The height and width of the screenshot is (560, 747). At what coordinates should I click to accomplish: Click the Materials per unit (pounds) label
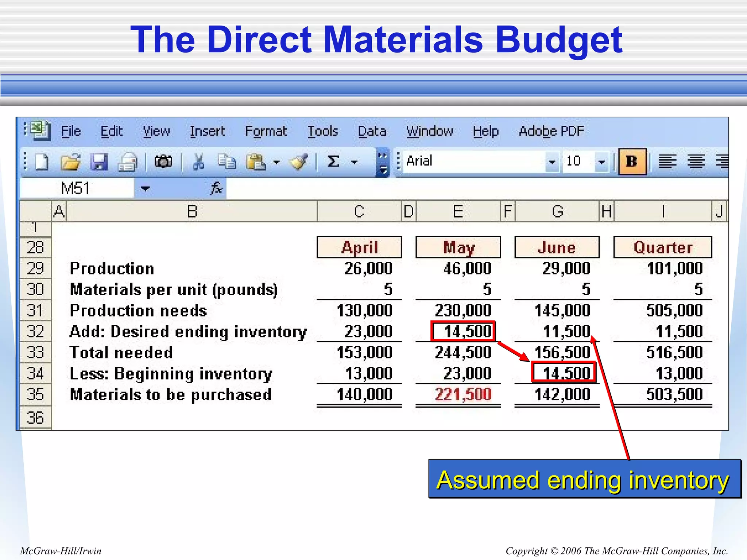click(x=174, y=289)
